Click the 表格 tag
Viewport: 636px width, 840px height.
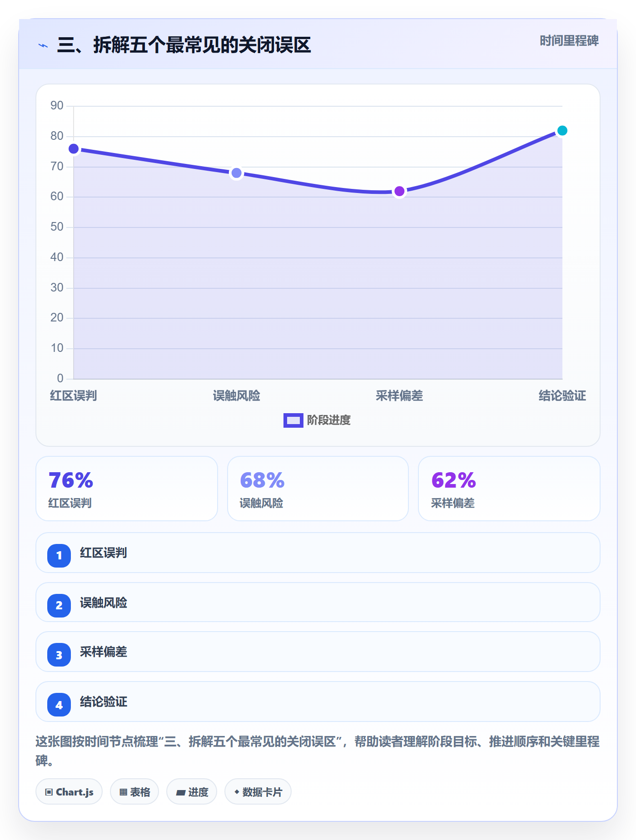click(134, 792)
